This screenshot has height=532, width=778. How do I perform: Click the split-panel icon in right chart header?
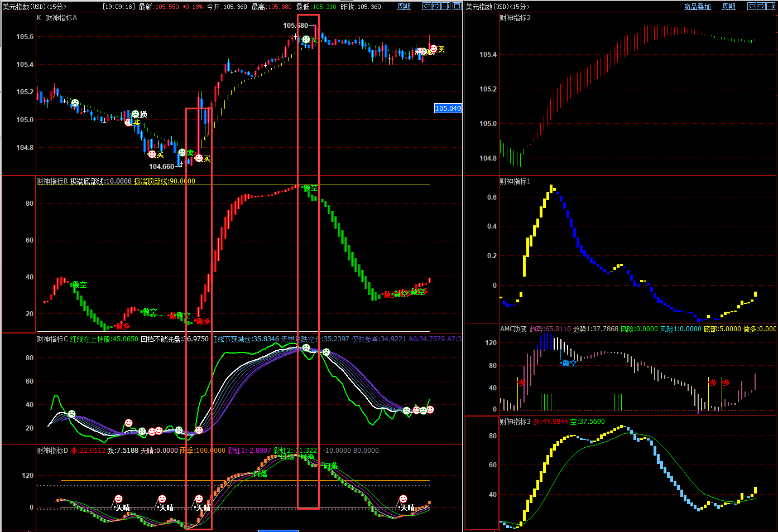click(770, 6)
